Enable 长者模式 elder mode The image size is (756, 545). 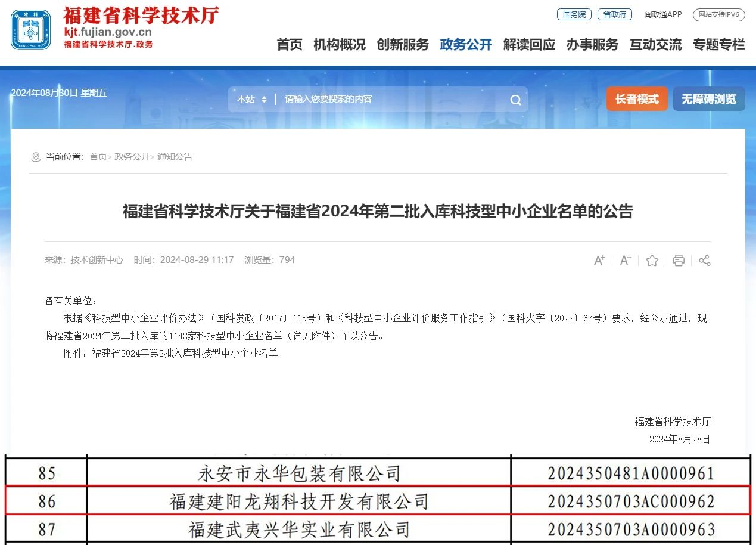pos(637,99)
